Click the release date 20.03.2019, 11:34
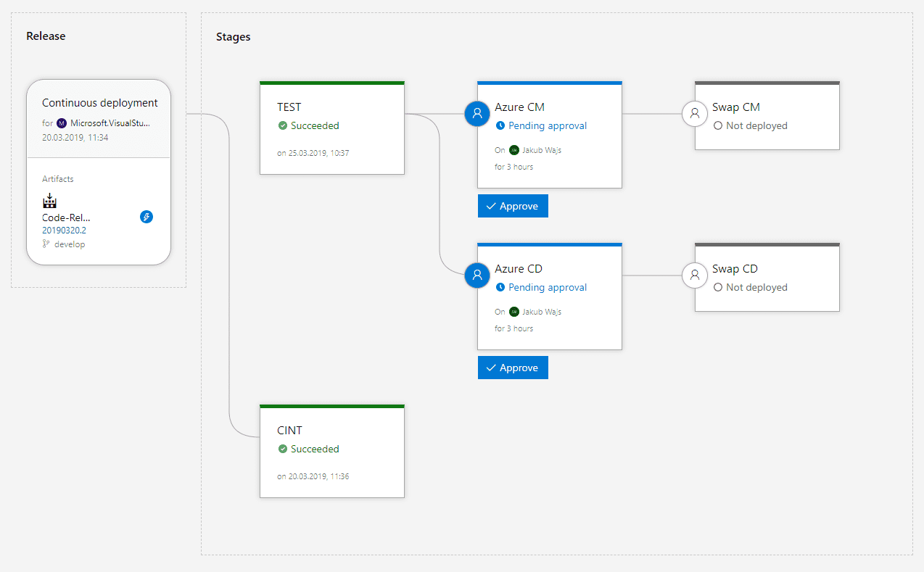Screen dimensions: 924x572 (75, 137)
